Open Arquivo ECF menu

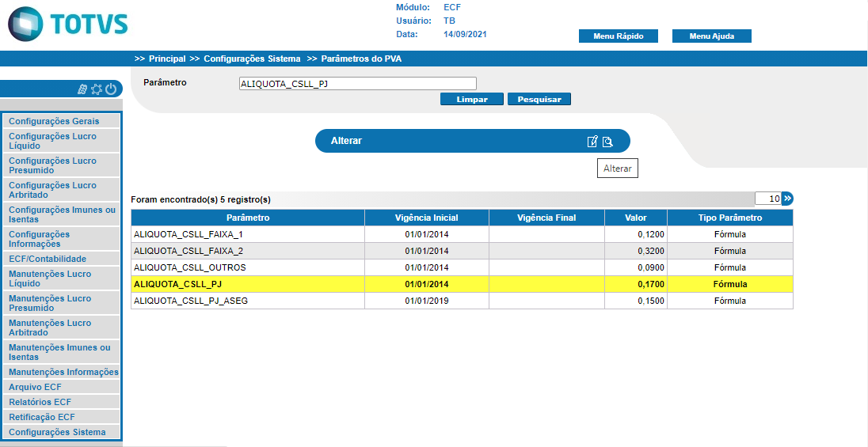tap(62, 387)
